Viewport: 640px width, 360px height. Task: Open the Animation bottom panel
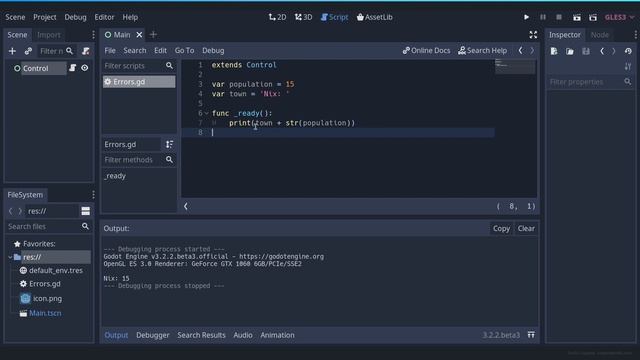277,335
